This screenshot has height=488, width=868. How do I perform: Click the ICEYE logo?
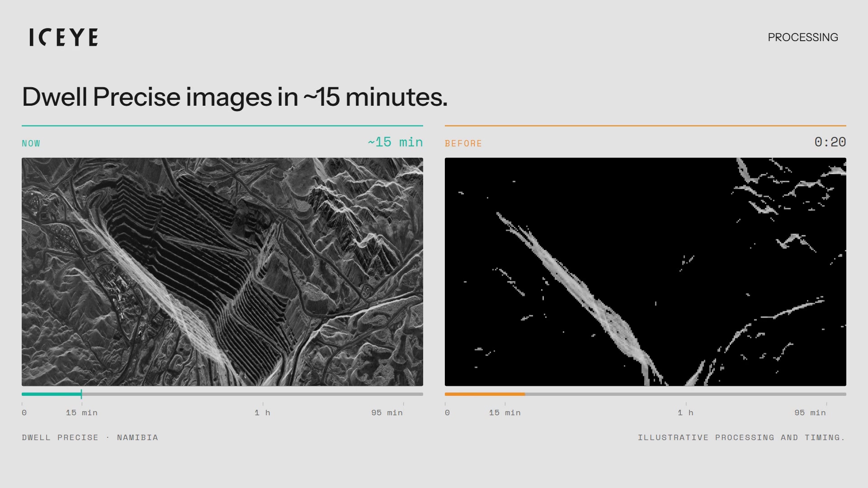click(x=63, y=37)
